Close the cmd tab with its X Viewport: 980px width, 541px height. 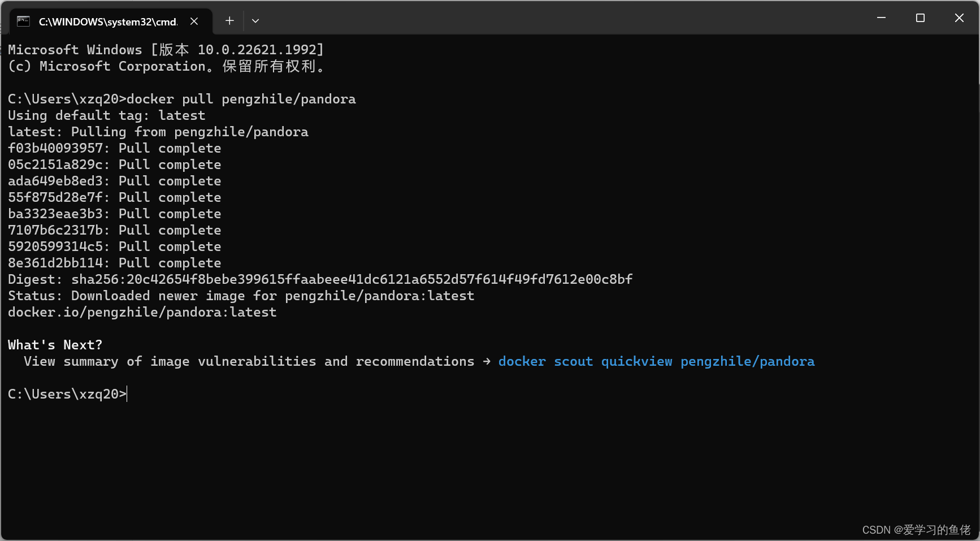click(x=194, y=21)
